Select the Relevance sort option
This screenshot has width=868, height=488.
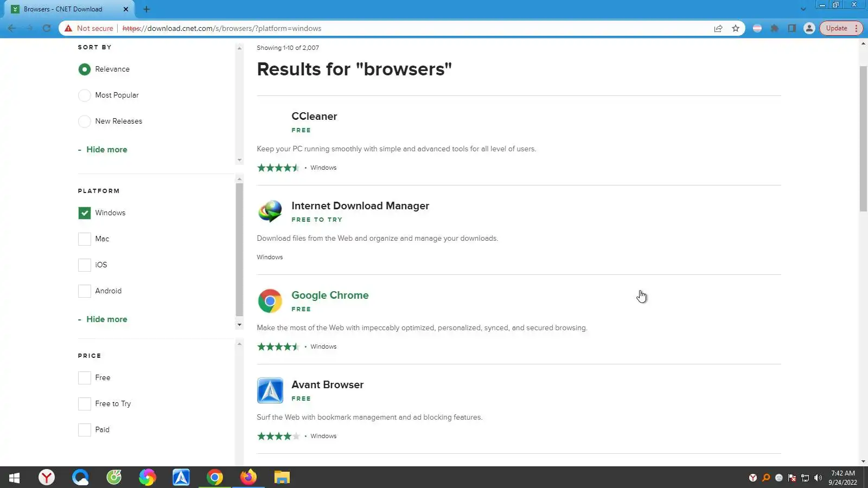[85, 69]
